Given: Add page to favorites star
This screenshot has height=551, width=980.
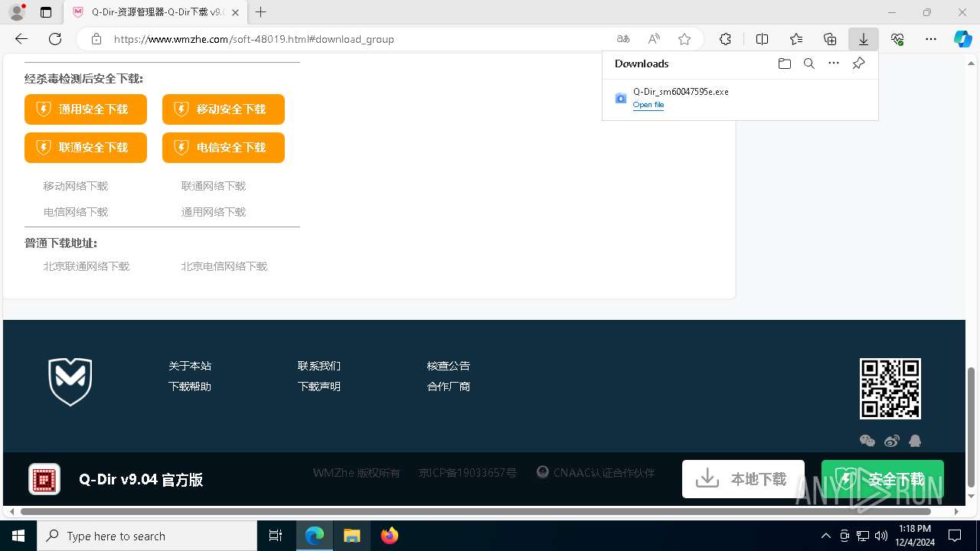Looking at the screenshot, I should [684, 39].
